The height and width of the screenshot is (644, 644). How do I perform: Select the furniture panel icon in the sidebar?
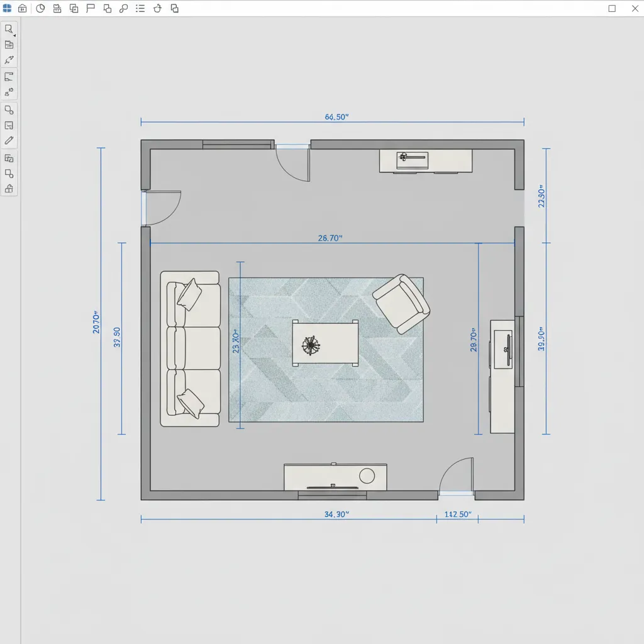pos(9,44)
